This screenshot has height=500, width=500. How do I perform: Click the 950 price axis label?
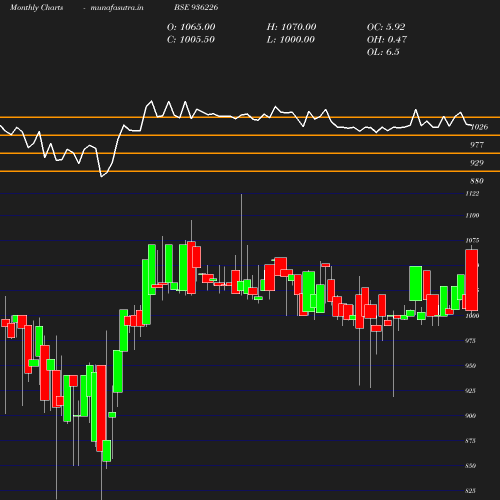(x=470, y=366)
